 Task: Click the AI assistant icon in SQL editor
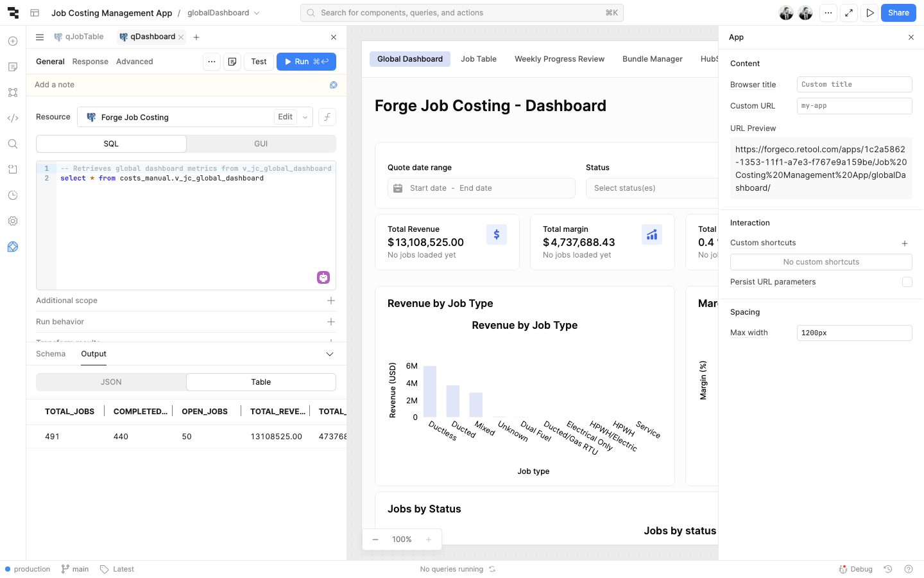click(x=323, y=277)
